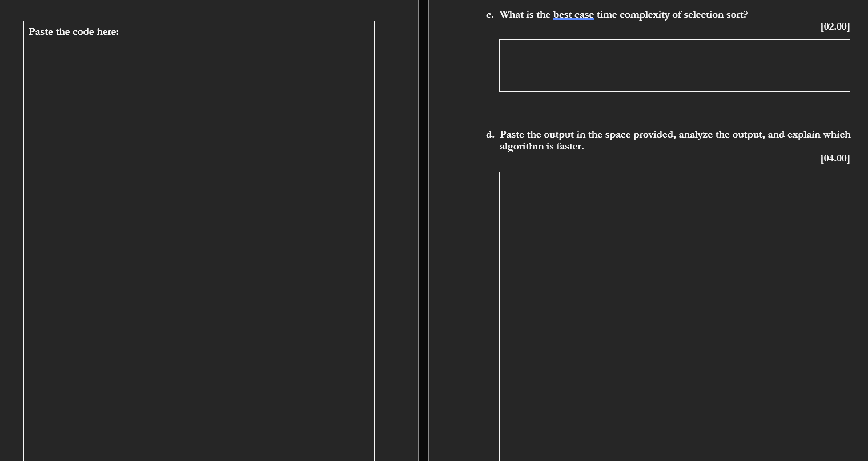Viewport: 868px width, 461px height.
Task: Click the question c text about selection sort
Action: [624, 15]
